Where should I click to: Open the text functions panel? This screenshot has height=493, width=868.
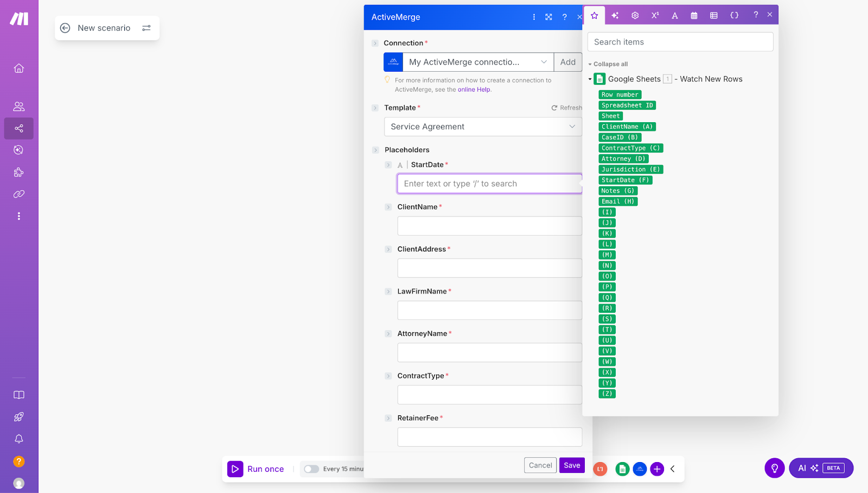(x=674, y=16)
